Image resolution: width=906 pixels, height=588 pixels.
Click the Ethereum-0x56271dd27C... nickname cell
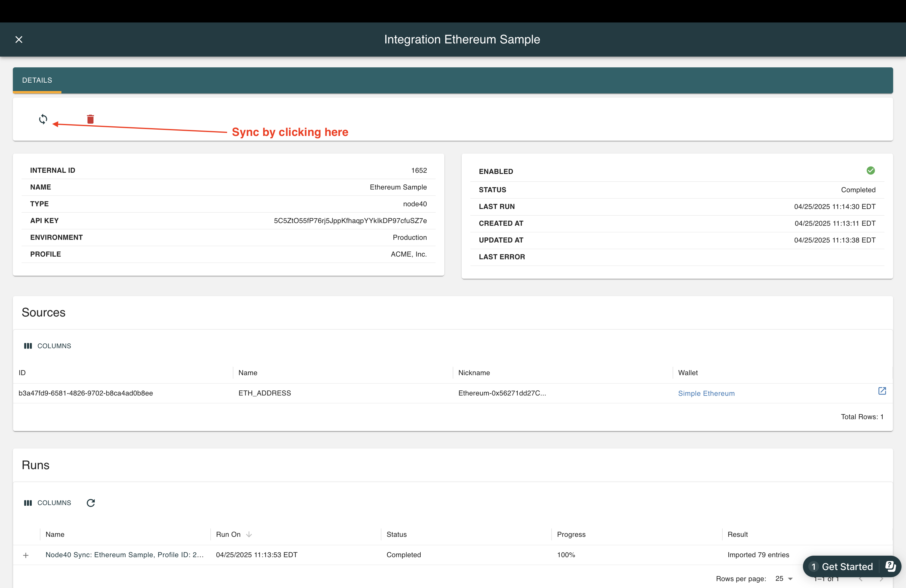(502, 393)
